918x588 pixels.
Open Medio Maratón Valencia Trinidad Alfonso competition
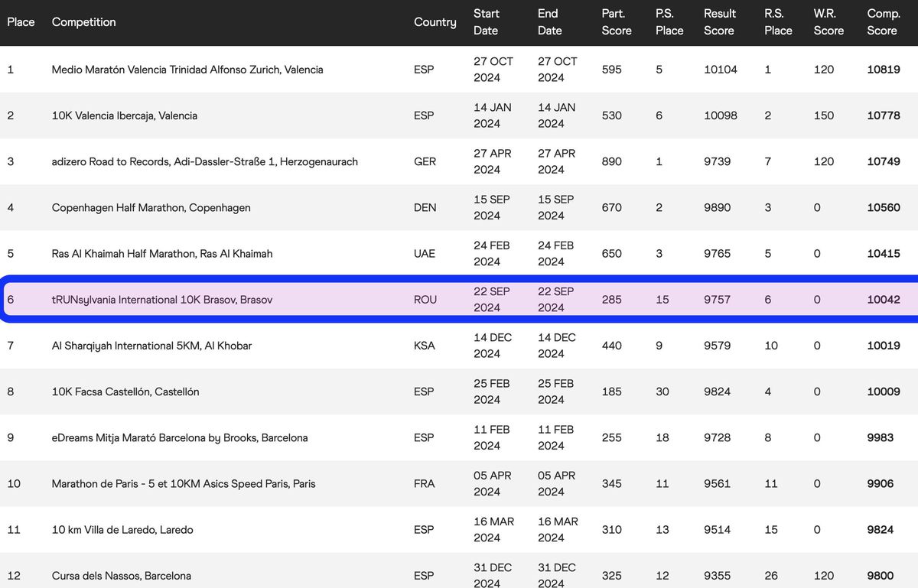187,70
